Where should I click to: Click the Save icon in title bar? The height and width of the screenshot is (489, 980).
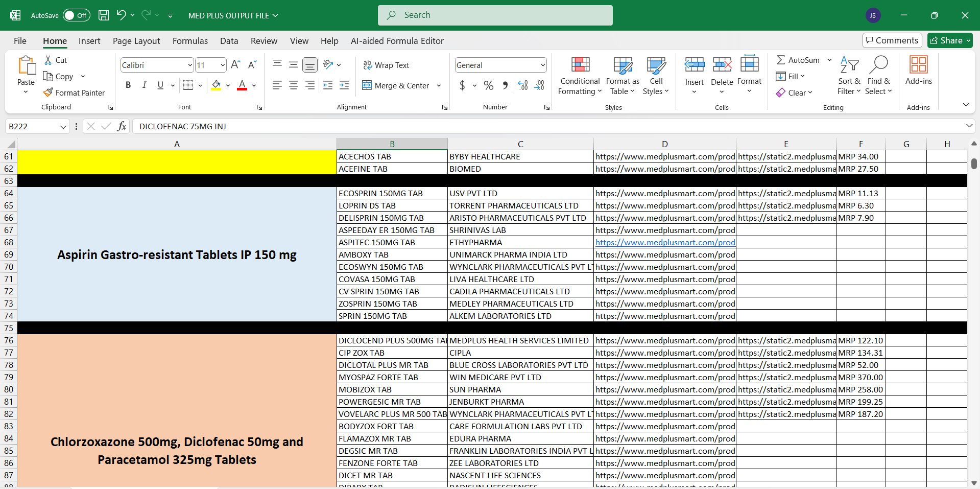(104, 15)
